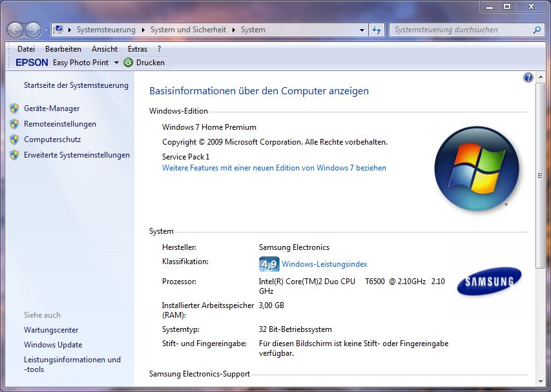Image resolution: width=551 pixels, height=392 pixels.
Task: Open the Datei menu
Action: (26, 49)
